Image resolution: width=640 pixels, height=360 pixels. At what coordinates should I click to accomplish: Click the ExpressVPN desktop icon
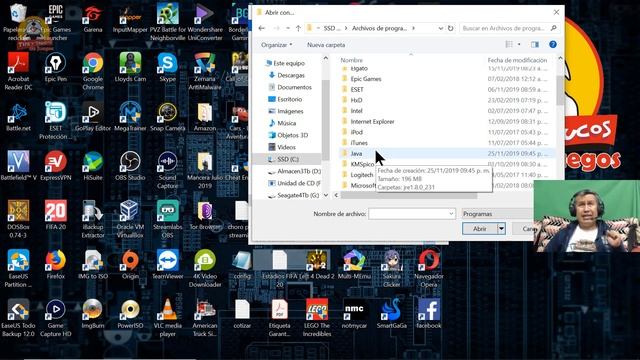point(56,166)
